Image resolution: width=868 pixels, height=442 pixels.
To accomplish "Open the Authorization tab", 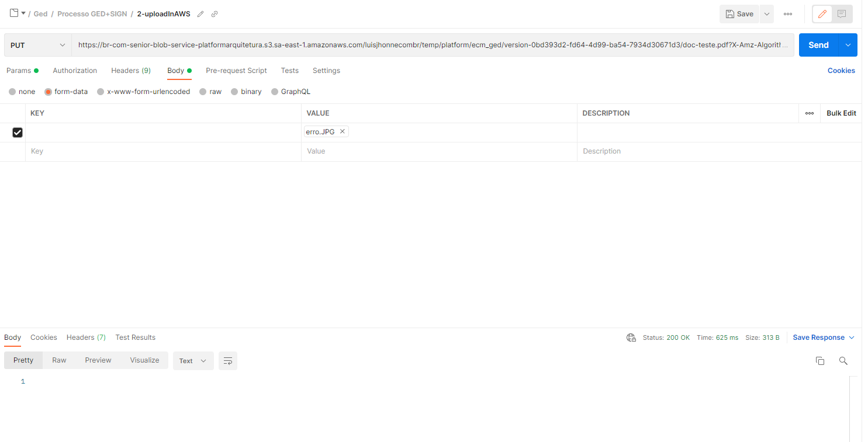I will tap(75, 71).
